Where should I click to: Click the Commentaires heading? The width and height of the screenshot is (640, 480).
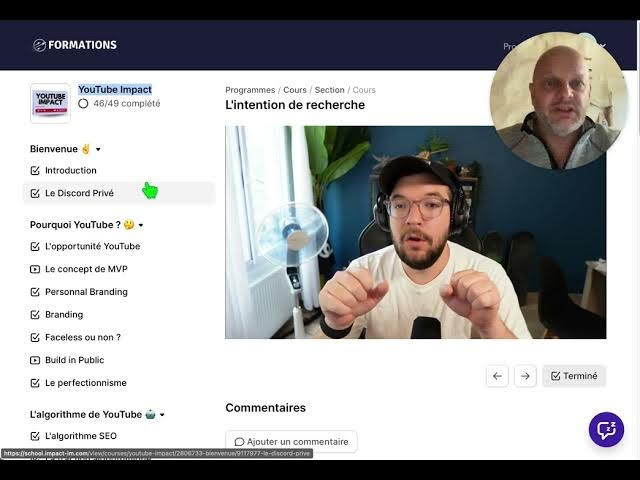click(265, 408)
